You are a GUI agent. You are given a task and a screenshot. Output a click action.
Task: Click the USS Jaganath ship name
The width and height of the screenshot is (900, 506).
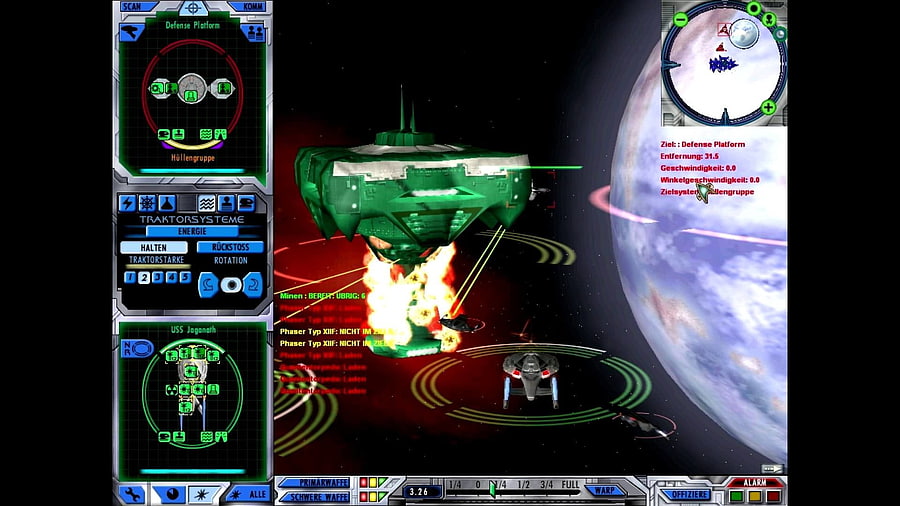point(193,330)
